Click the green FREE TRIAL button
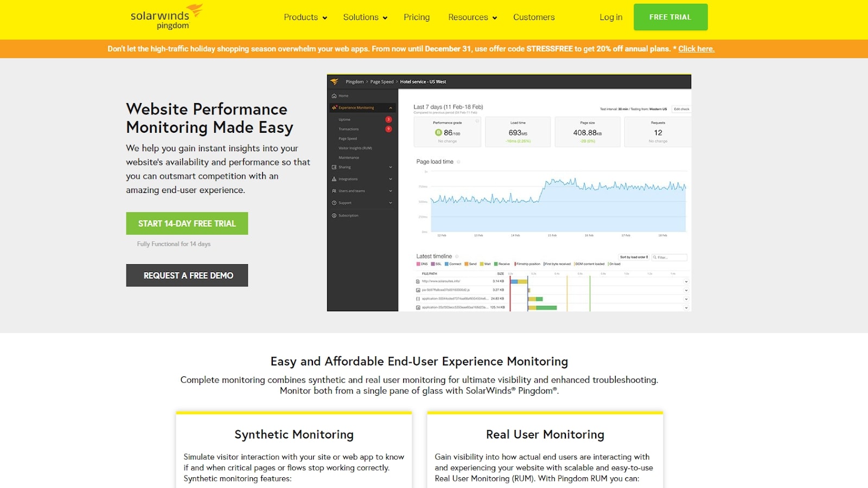 tap(671, 17)
